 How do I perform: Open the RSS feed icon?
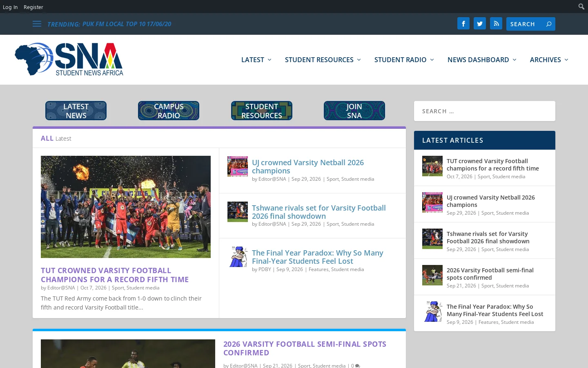click(496, 24)
